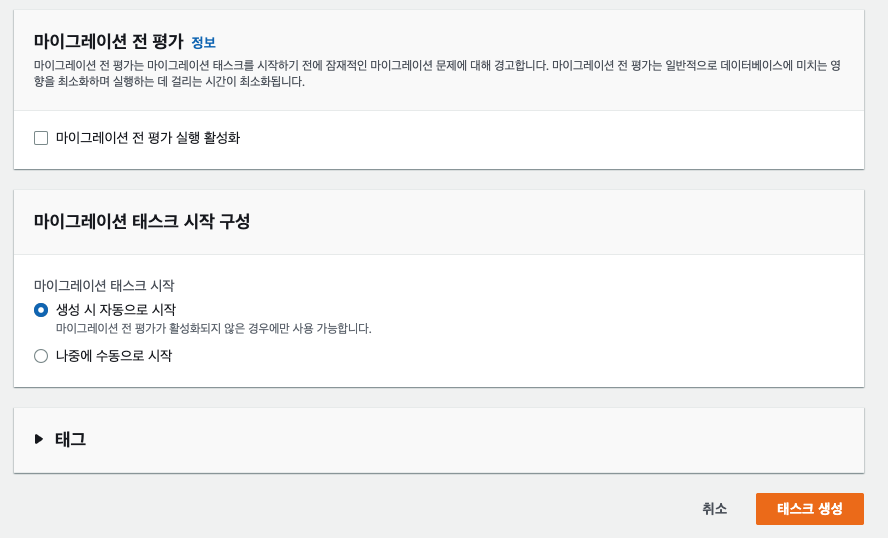
Task: Click the 생성 시 자동으로 시작 label text
Action: click(x=116, y=310)
